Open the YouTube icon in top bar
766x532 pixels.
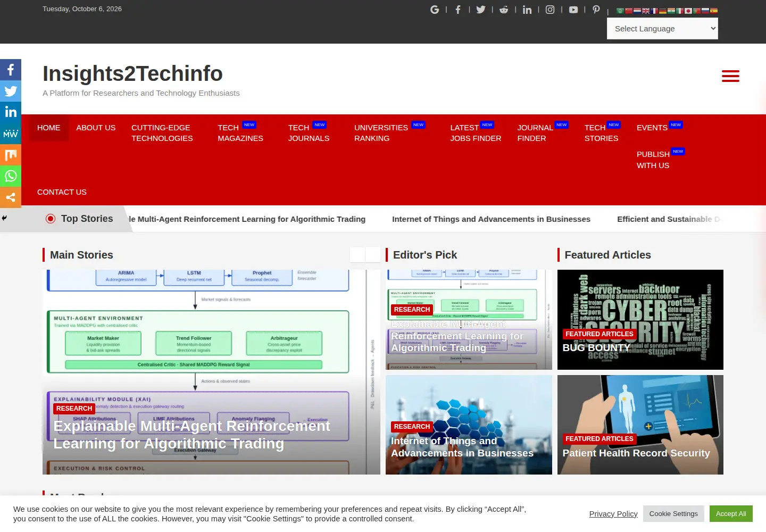573,10
